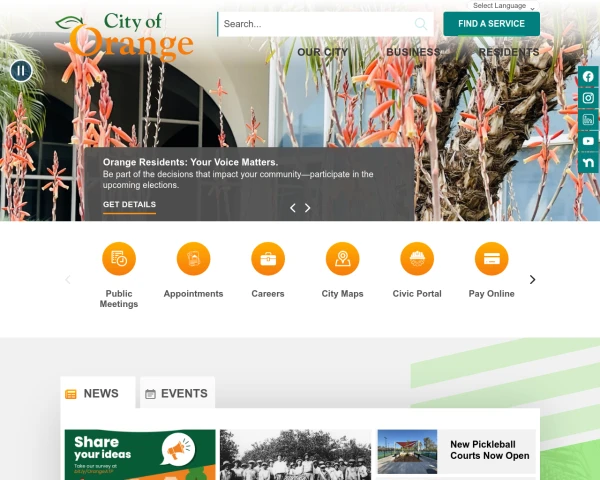The width and height of the screenshot is (600, 480).
Task: Focus the Search input field
Action: (x=318, y=24)
